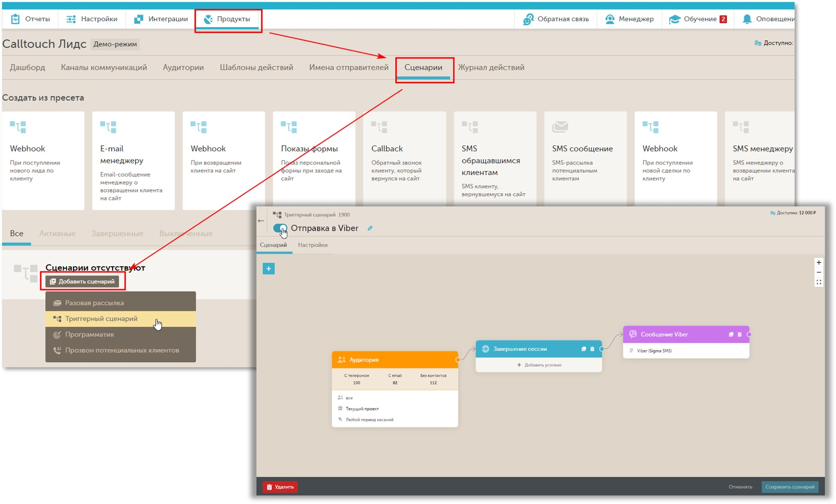Image resolution: width=836 pixels, height=504 pixels.
Task: Select SMS обращавшимся клиентам preset
Action: (x=495, y=158)
